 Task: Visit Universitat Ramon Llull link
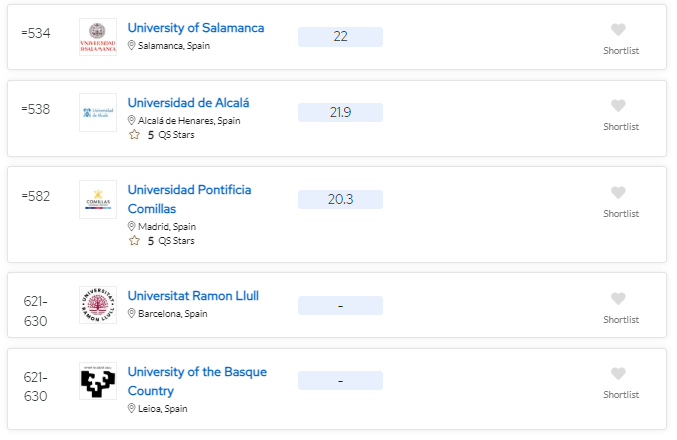[193, 296]
